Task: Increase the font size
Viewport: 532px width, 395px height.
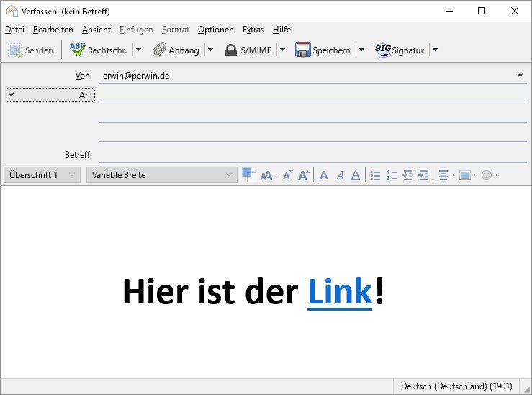Action: [x=304, y=175]
